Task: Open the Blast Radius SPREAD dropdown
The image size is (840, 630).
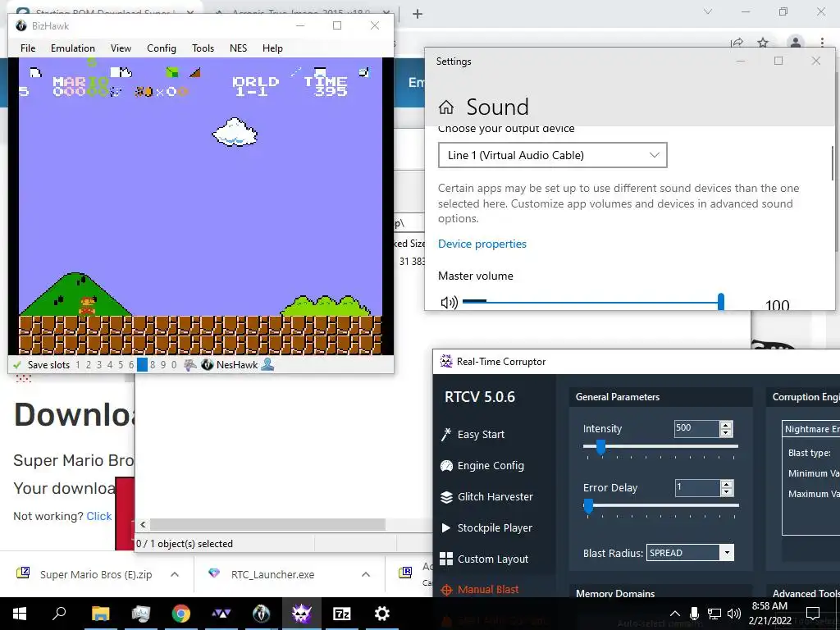Action: tap(690, 553)
